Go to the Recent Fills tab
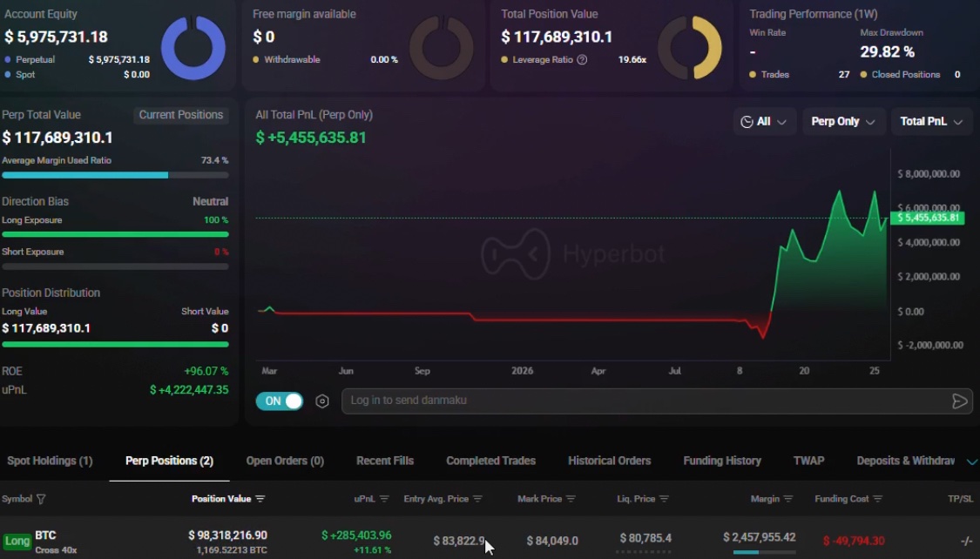Screen dimensions: 980x559 385,461
